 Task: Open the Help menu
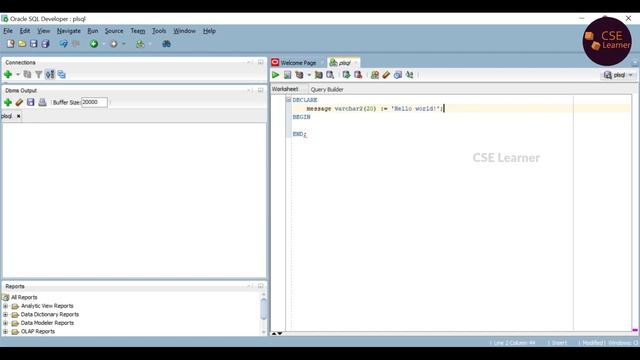pyautogui.click(x=209, y=31)
